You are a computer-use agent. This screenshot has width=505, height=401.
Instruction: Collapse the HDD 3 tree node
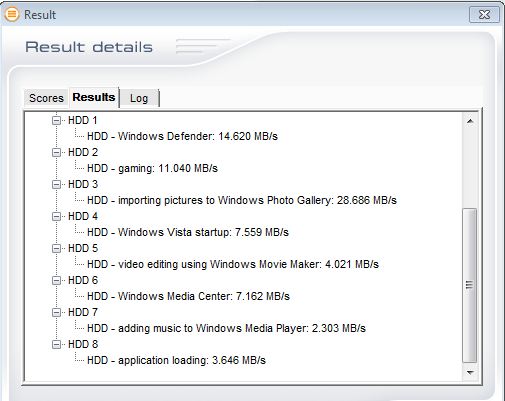click(x=57, y=184)
